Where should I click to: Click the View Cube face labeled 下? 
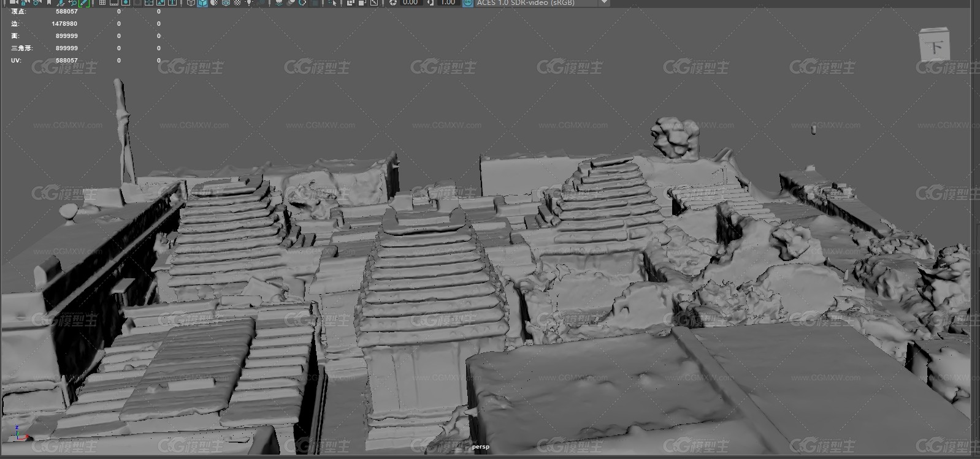[934, 46]
